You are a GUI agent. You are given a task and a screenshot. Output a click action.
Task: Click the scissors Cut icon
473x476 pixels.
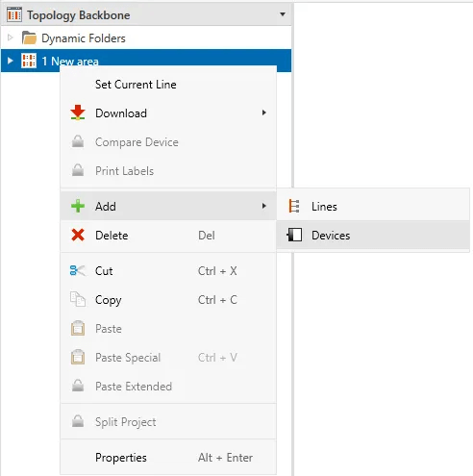coord(78,271)
